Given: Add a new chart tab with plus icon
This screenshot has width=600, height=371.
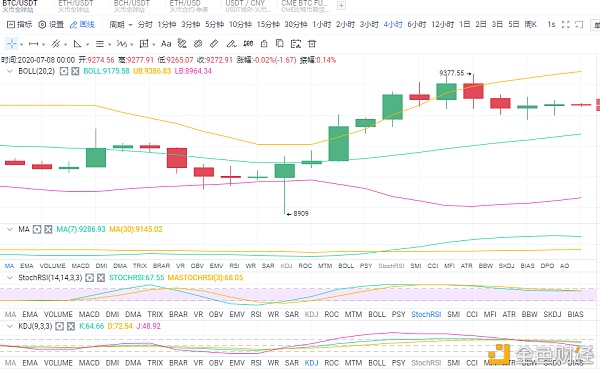Looking at the screenshot, I should click(x=341, y=6).
